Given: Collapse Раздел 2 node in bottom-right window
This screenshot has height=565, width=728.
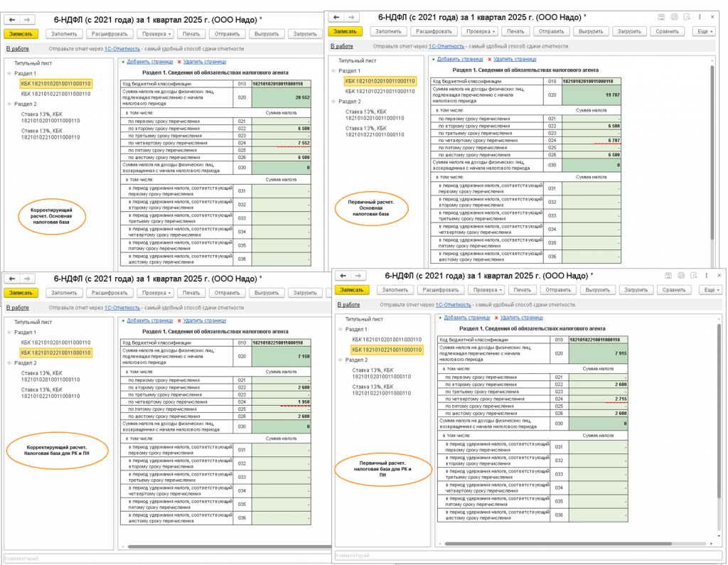Looking at the screenshot, I should pyautogui.click(x=341, y=360).
